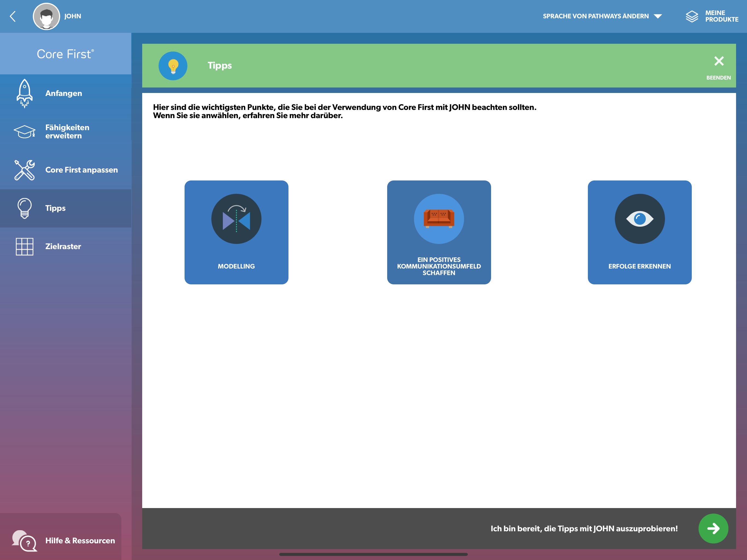Go back with the left chevron arrow
This screenshot has width=747, height=560.
(x=13, y=16)
